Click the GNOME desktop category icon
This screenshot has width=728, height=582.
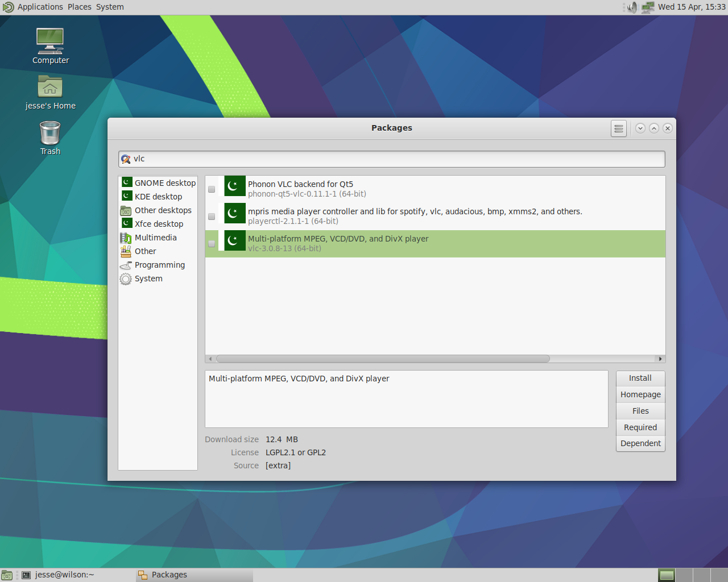coord(126,182)
